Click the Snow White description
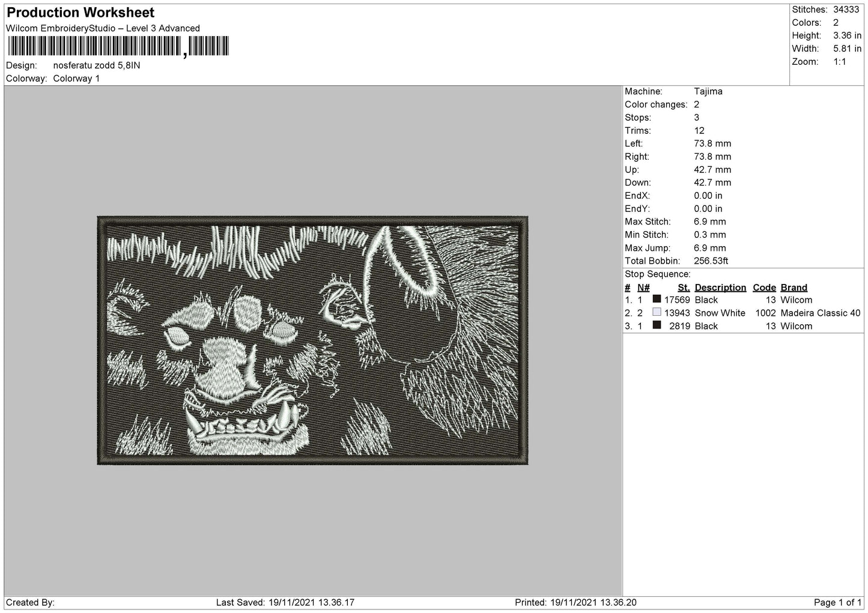This screenshot has width=868, height=613. 720,313
